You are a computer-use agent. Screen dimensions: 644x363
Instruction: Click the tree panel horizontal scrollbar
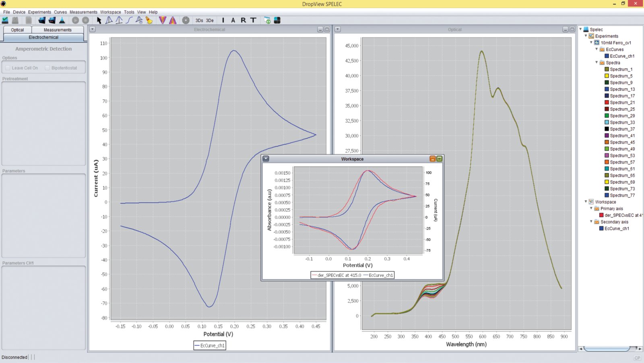click(610, 349)
